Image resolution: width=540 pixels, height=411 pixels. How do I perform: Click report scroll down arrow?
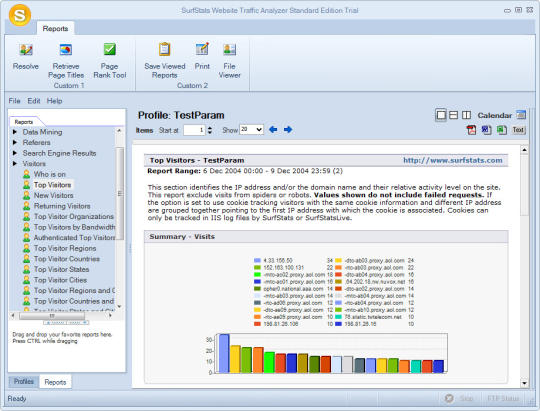coord(524,383)
